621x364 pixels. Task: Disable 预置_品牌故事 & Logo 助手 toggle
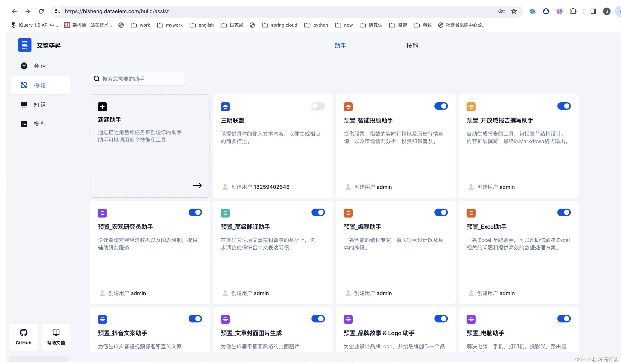[x=441, y=319]
